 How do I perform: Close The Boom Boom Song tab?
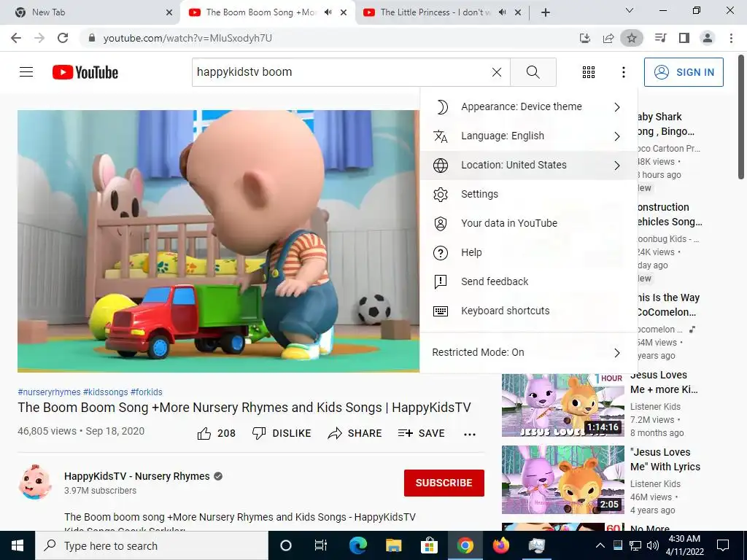(x=344, y=13)
